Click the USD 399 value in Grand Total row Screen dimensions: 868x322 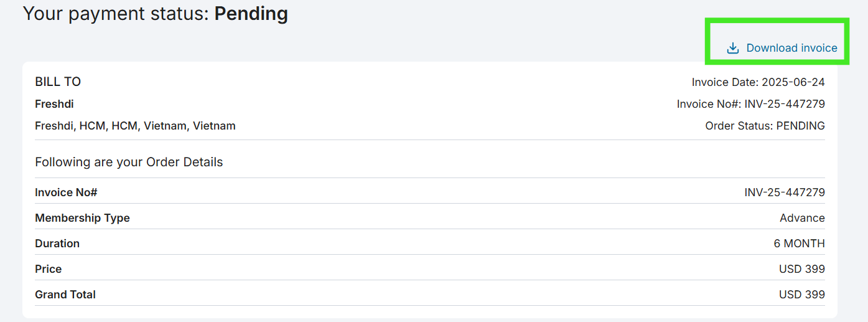point(801,295)
